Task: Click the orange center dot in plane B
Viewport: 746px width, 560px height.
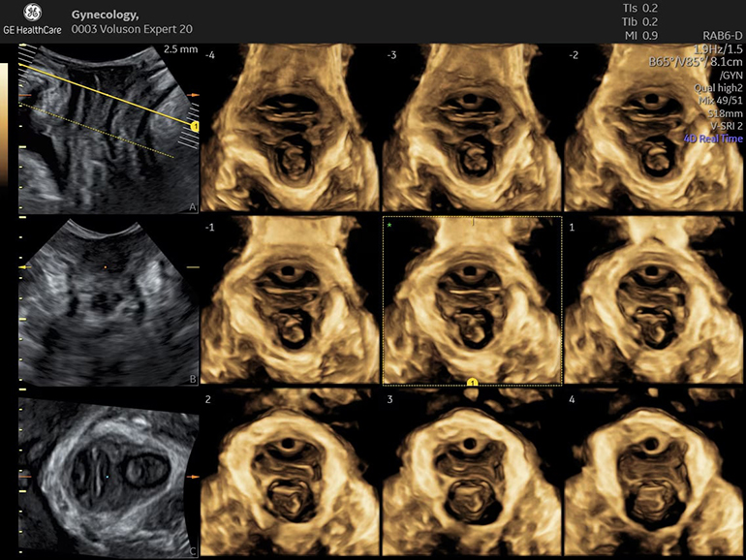Action: (105, 265)
